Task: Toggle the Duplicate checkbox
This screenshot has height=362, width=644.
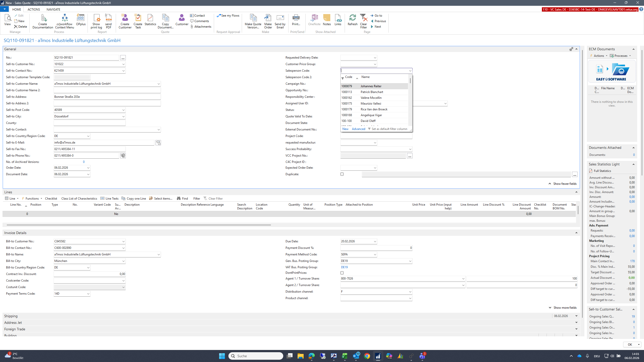Action: (x=342, y=174)
